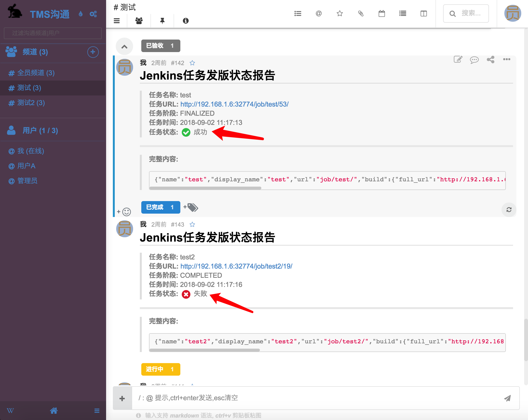Open task list icon in top toolbar

pos(298,14)
